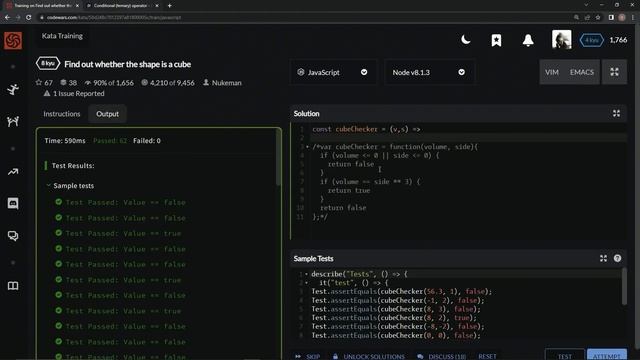The image size is (640, 360).
Task: Click the JavaScript language dropdown arrow
Action: (x=364, y=72)
